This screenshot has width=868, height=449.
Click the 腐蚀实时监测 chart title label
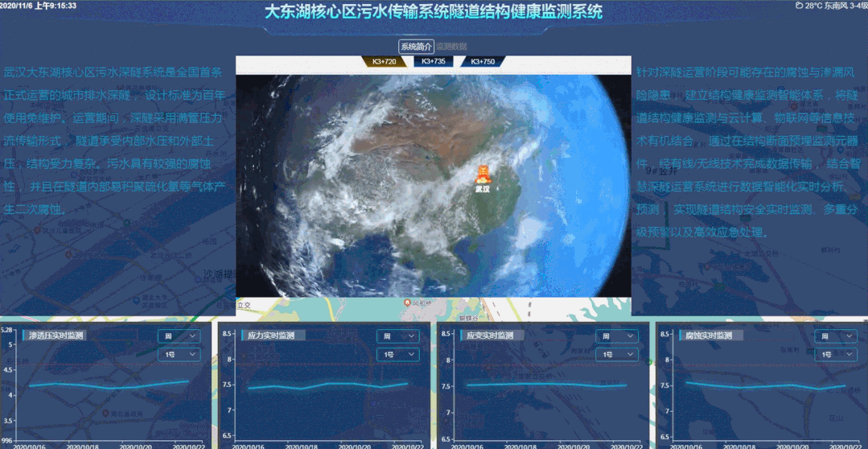pos(709,336)
